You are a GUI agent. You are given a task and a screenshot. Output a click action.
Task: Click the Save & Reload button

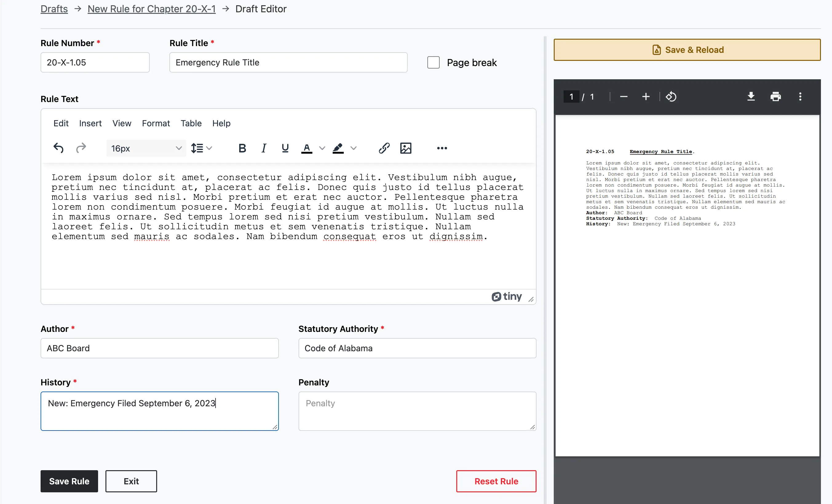tap(687, 50)
